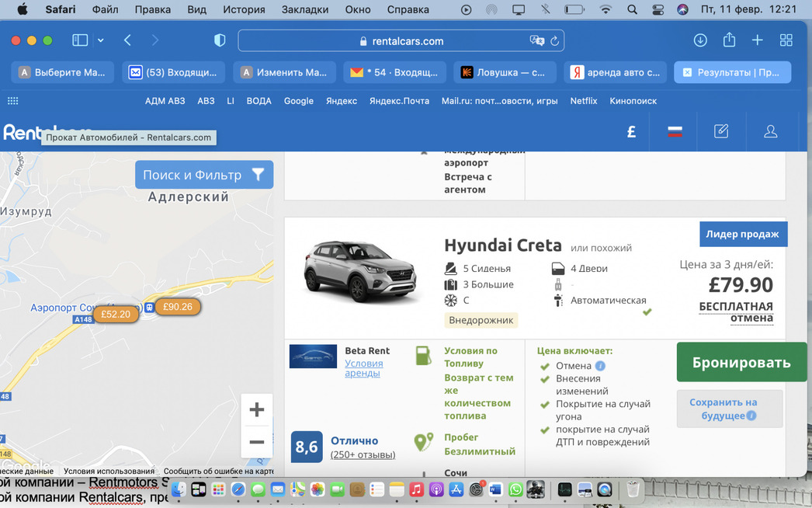Screen dimensions: 812x508
Task: Click the Safari downloads icon
Action: pos(700,40)
